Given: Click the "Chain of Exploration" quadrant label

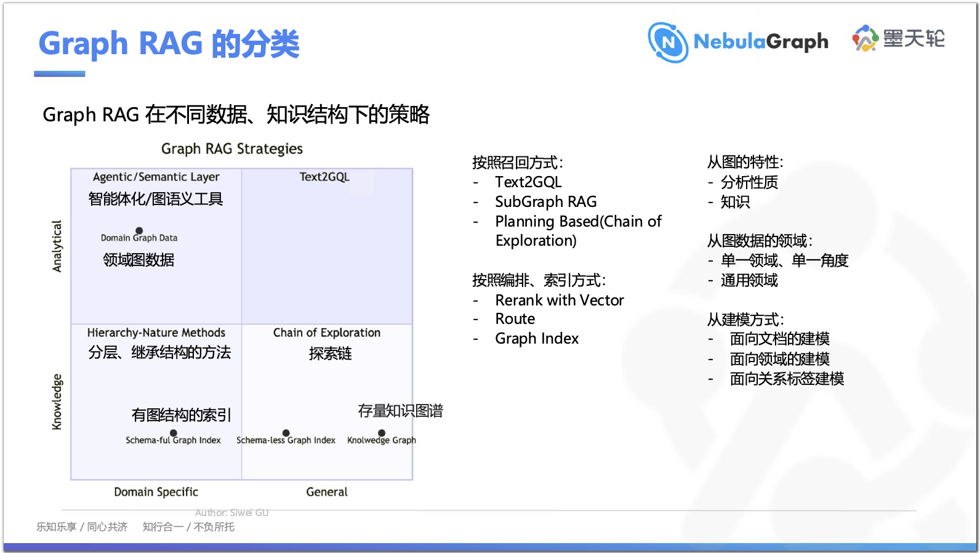Looking at the screenshot, I should (x=327, y=333).
